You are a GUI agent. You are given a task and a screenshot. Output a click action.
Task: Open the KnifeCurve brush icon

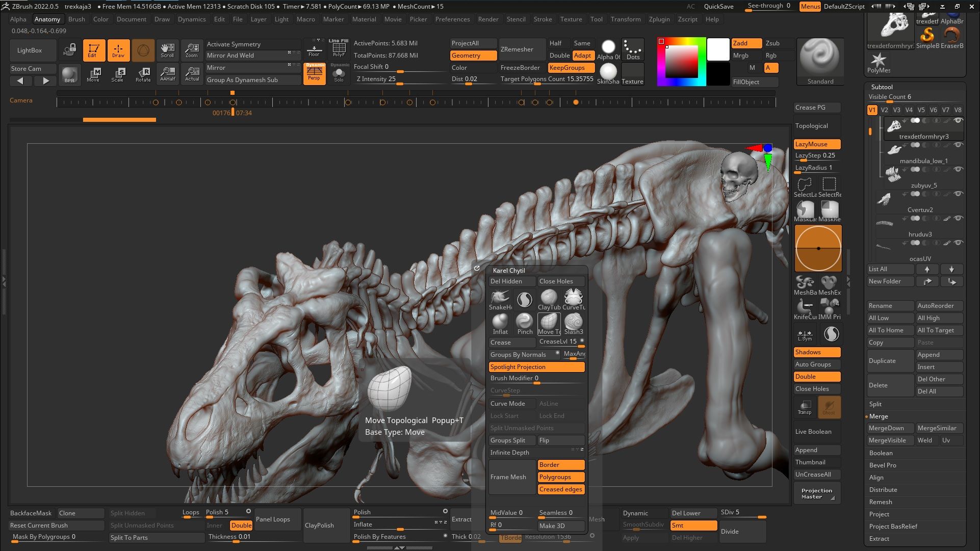[805, 308]
